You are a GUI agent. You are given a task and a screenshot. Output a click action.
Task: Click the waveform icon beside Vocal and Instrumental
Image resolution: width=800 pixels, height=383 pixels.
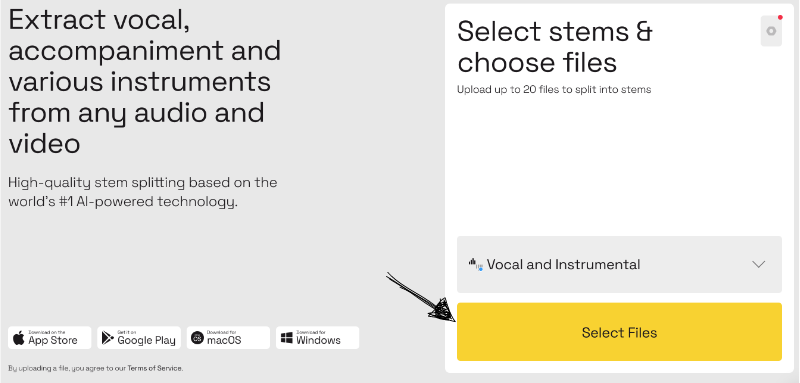tap(475, 264)
